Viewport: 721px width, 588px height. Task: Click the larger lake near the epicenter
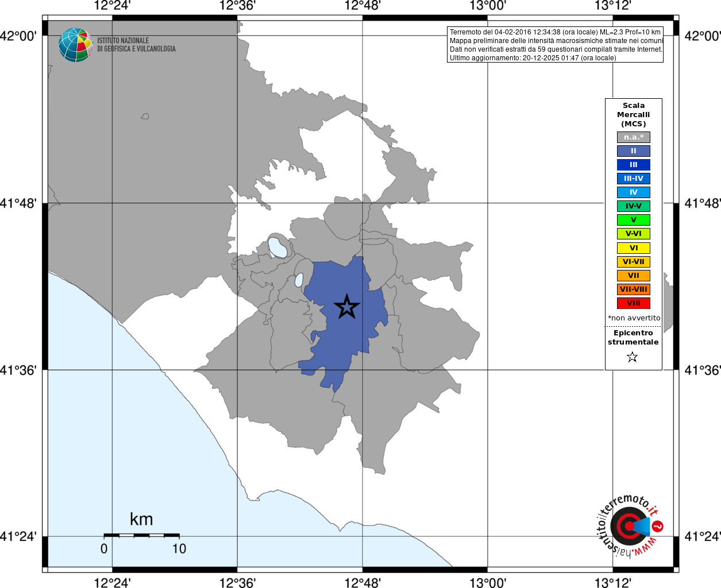pyautogui.click(x=277, y=247)
